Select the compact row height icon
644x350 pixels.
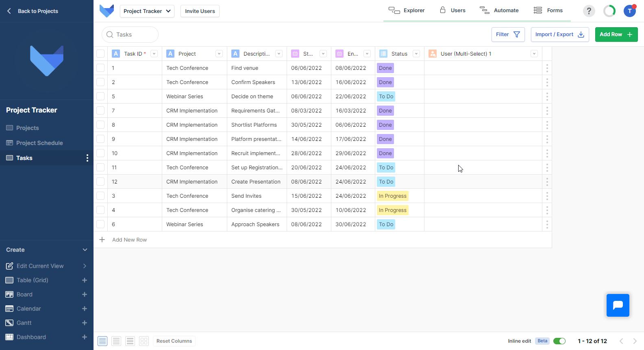tap(102, 341)
